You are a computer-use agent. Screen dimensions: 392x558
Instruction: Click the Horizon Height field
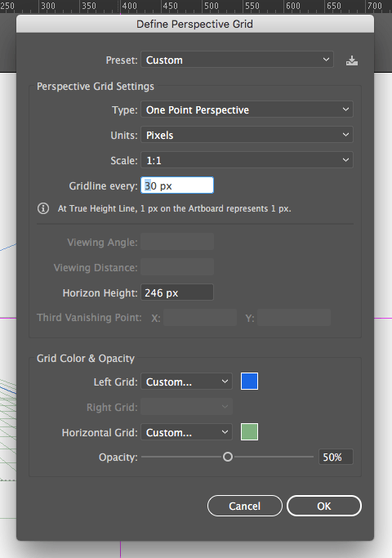pos(177,292)
